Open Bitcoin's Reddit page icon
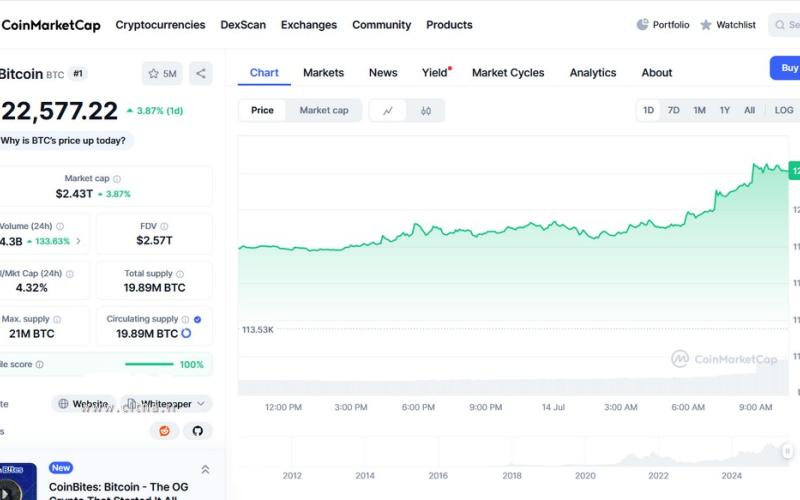This screenshot has height=500, width=800. pos(164,431)
